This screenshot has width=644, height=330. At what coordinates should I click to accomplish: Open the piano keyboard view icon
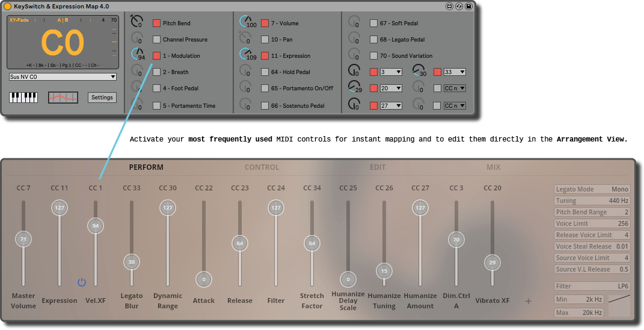(x=23, y=98)
